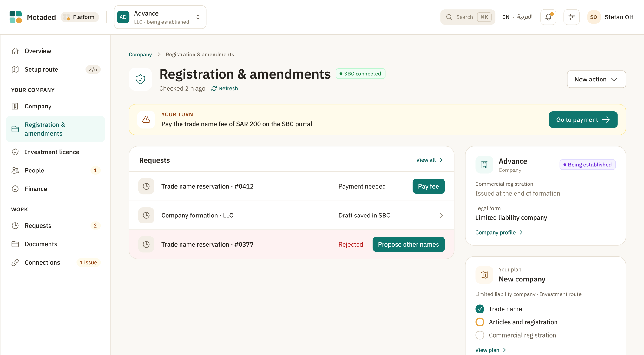The height and width of the screenshot is (355, 644).
Task: Click clock icon on Trade name reservation #0412
Action: (x=146, y=186)
